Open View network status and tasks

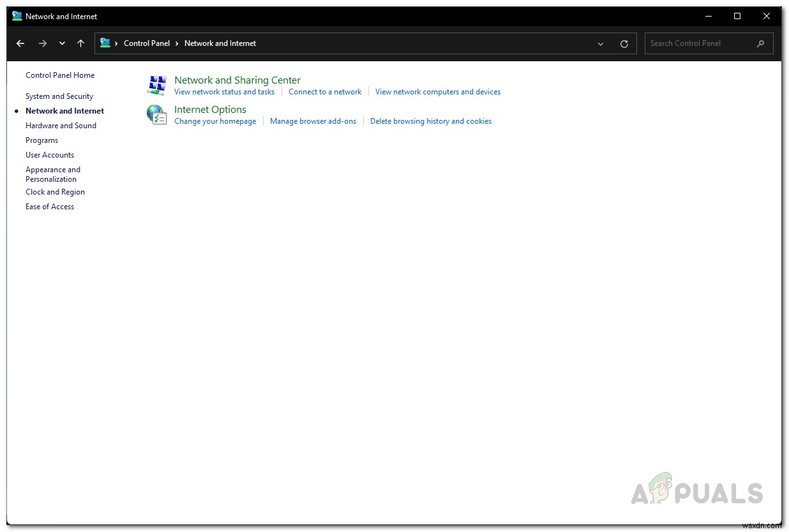224,91
